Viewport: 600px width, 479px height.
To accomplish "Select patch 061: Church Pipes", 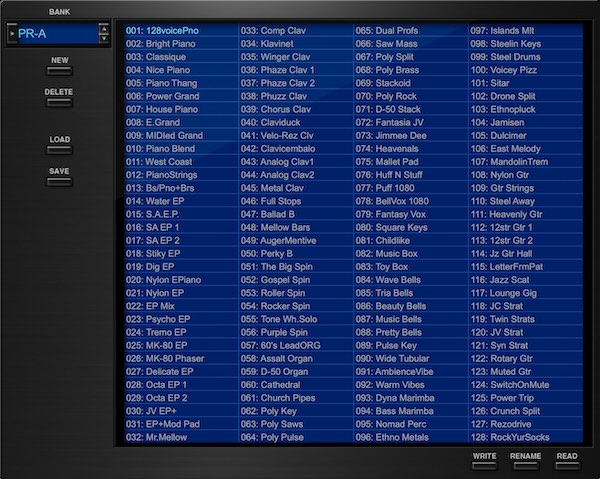I will point(296,398).
